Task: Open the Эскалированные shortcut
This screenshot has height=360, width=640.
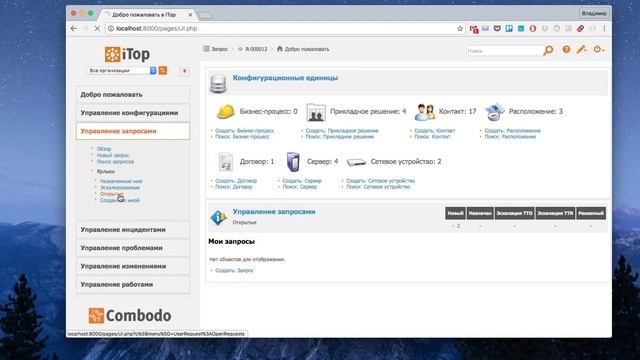Action: click(120, 187)
